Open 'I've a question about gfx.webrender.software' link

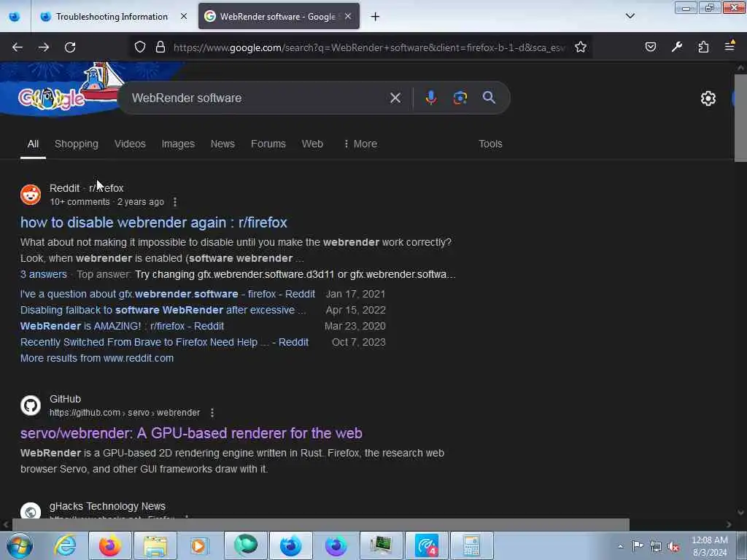tap(168, 294)
